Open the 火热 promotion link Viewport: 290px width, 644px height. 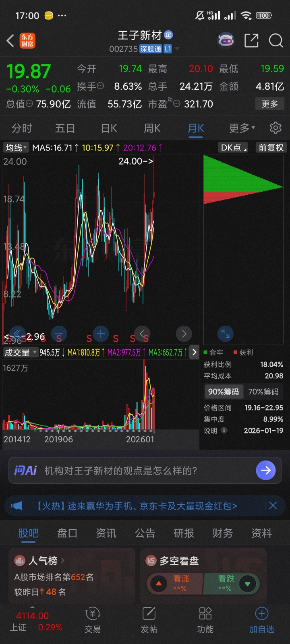click(x=136, y=506)
